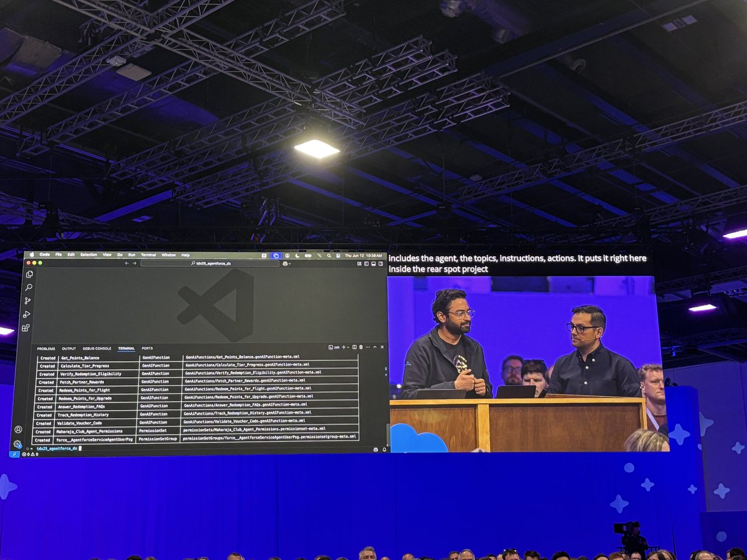Go back with the navigation arrow
Image resolution: width=747 pixels, height=560 pixels.
(126, 263)
